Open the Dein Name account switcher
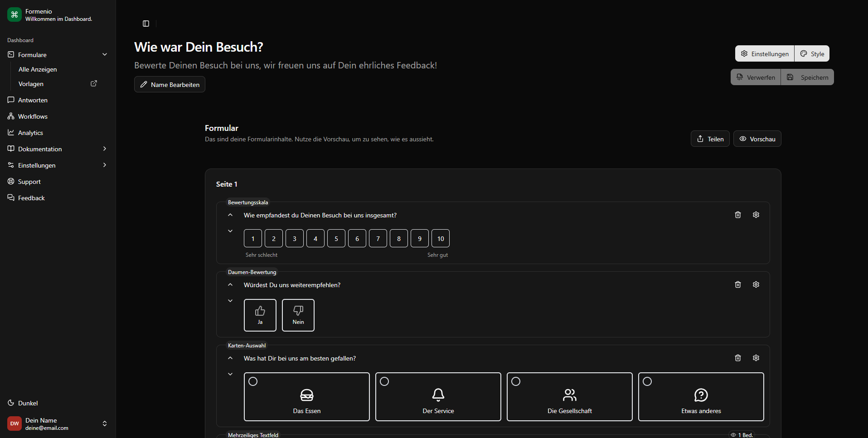 [105, 424]
